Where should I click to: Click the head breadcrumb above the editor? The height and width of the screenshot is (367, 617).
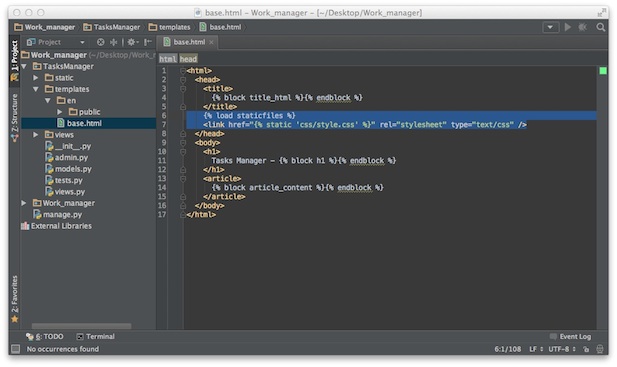click(188, 59)
